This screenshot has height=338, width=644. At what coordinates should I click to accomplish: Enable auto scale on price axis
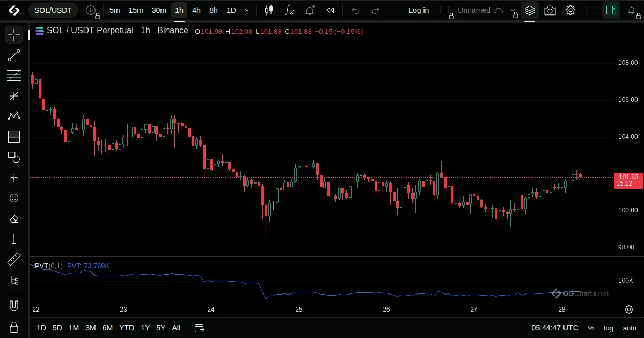pos(630,328)
